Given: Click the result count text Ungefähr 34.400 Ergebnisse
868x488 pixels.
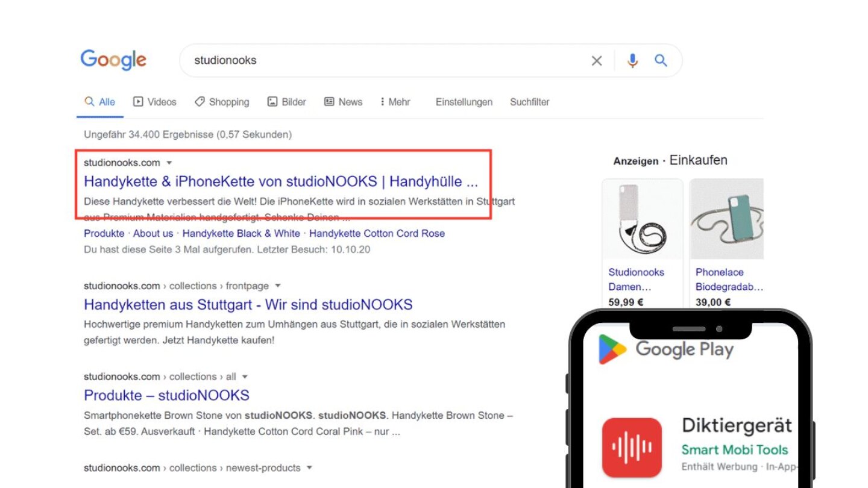Looking at the screenshot, I should [x=188, y=134].
